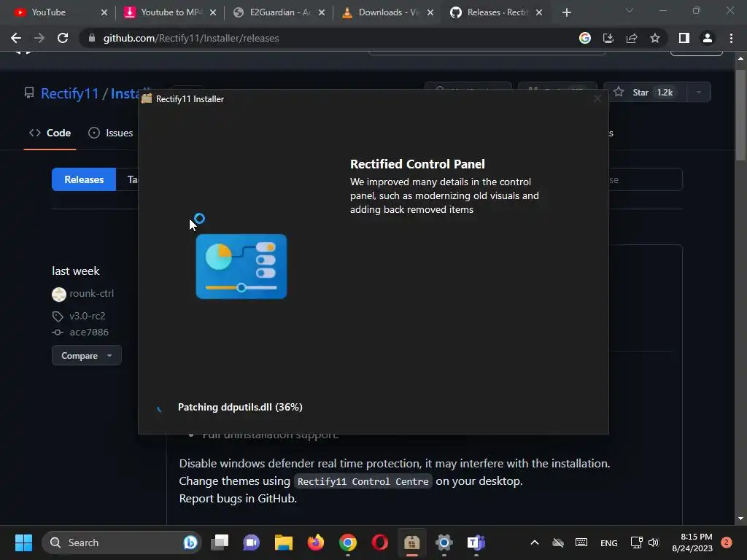The width and height of the screenshot is (747, 560).
Task: Open commit ace7086 link
Action: 89,332
